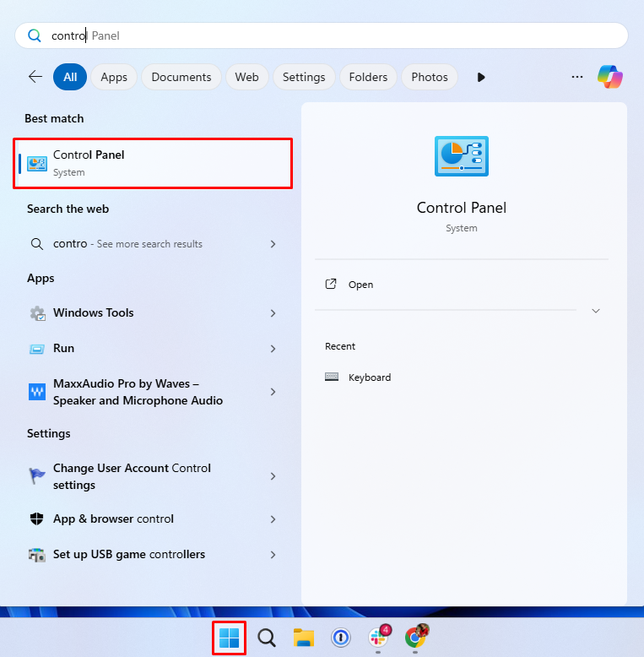The image size is (644, 657).
Task: Open MaxxAudio Pro by Waves result
Action: click(153, 392)
